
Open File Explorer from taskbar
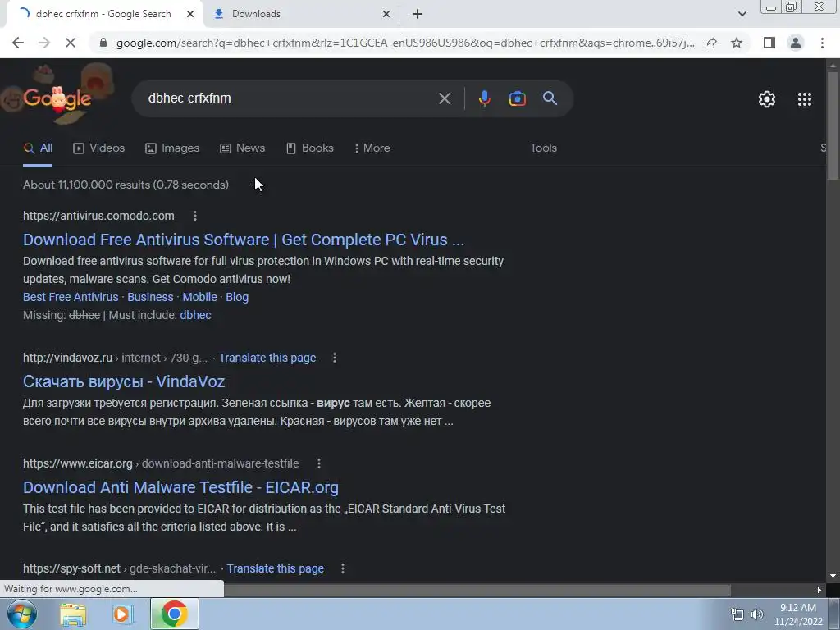point(73,614)
